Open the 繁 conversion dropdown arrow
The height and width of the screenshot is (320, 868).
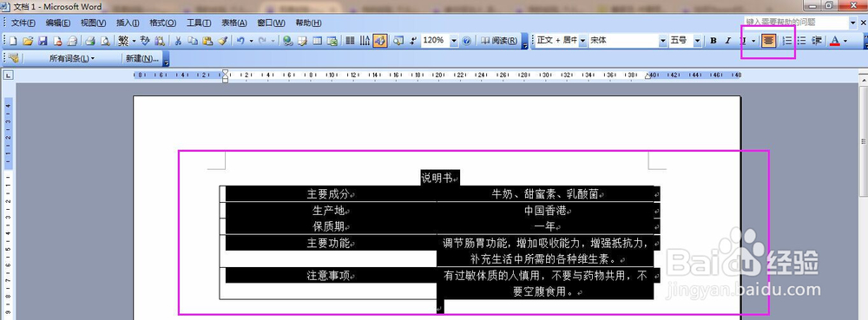[x=134, y=41]
